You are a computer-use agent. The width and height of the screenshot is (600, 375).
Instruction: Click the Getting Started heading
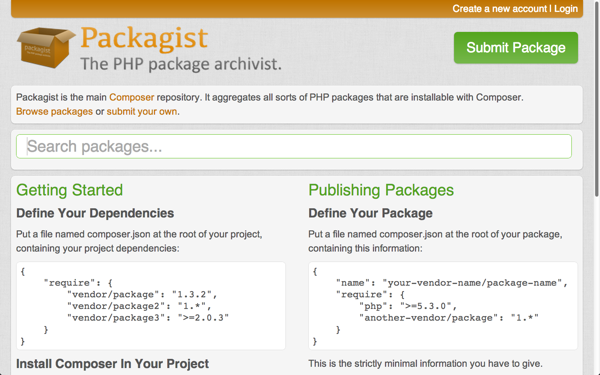click(69, 190)
